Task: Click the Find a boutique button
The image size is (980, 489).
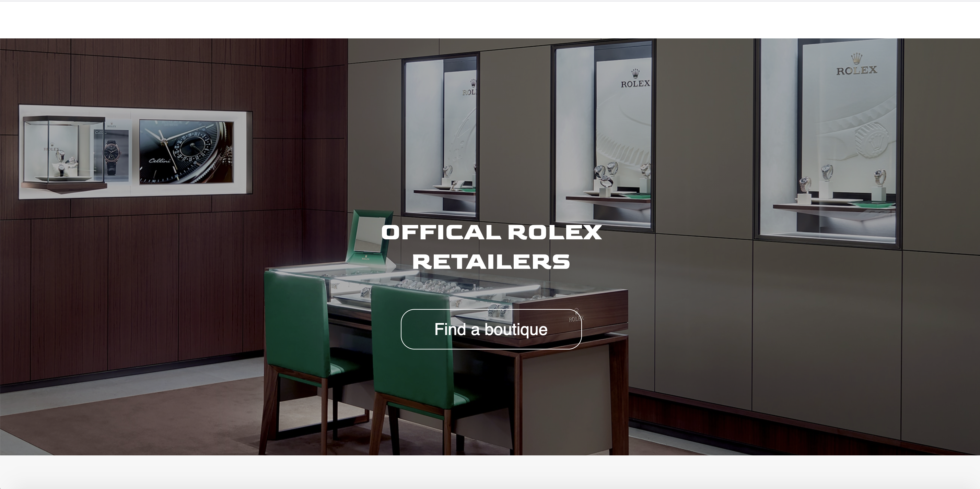Action: tap(491, 329)
